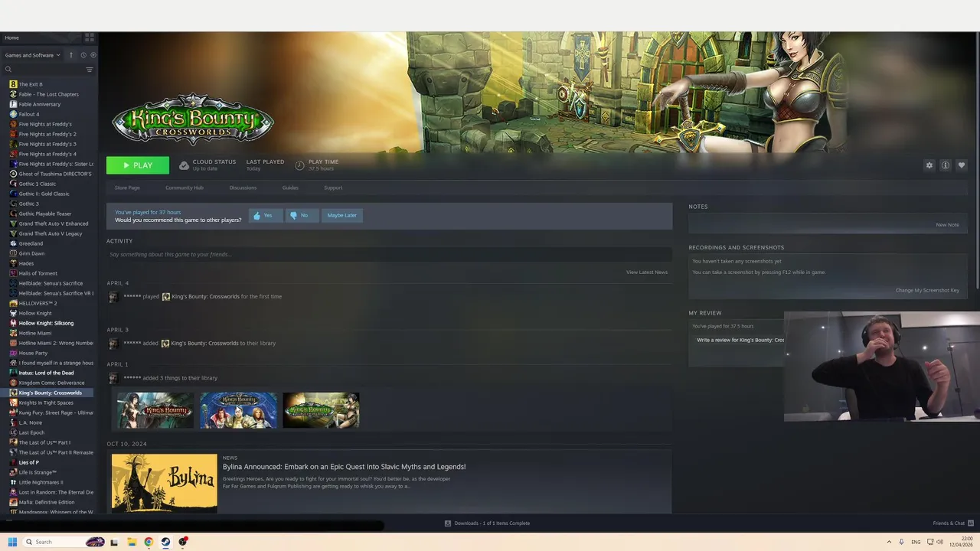Open Steam from the taskbar

[165, 542]
